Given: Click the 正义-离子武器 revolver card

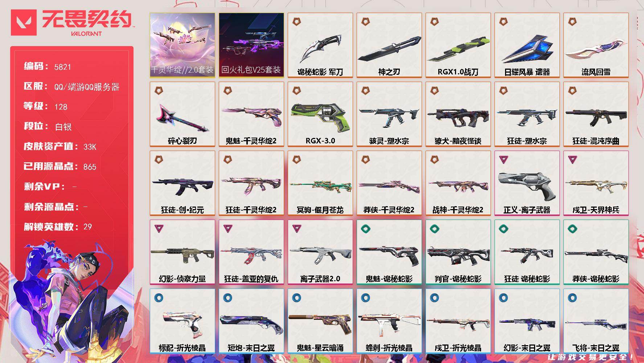Looking at the screenshot, I should 527,183.
